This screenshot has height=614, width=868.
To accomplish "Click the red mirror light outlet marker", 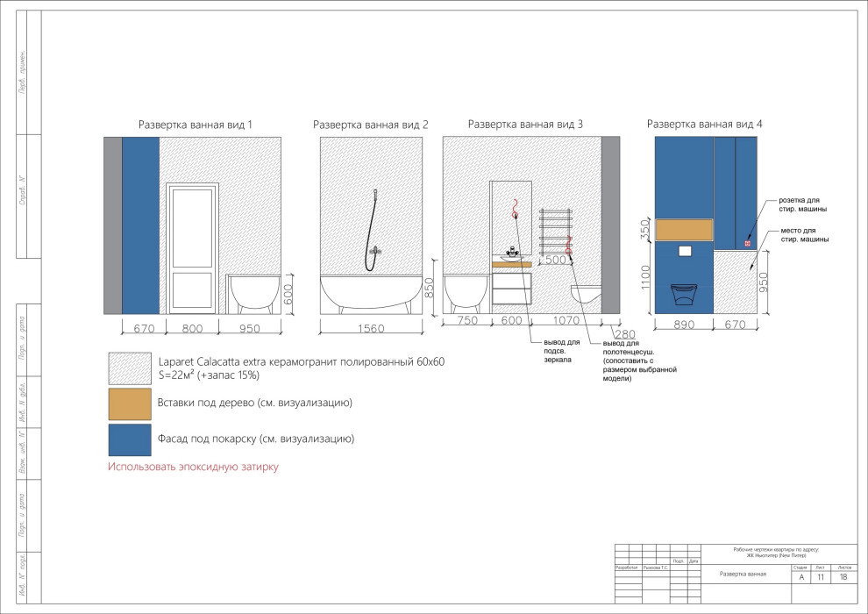I will tap(515, 209).
